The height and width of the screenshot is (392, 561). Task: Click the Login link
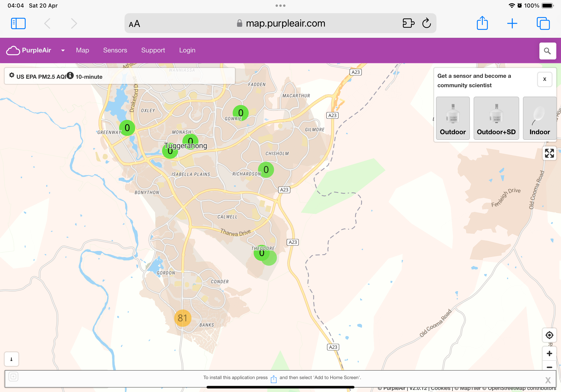click(187, 50)
